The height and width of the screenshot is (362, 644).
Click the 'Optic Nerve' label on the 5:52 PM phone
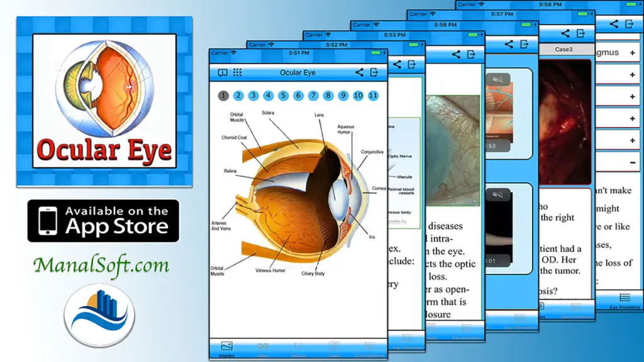399,156
